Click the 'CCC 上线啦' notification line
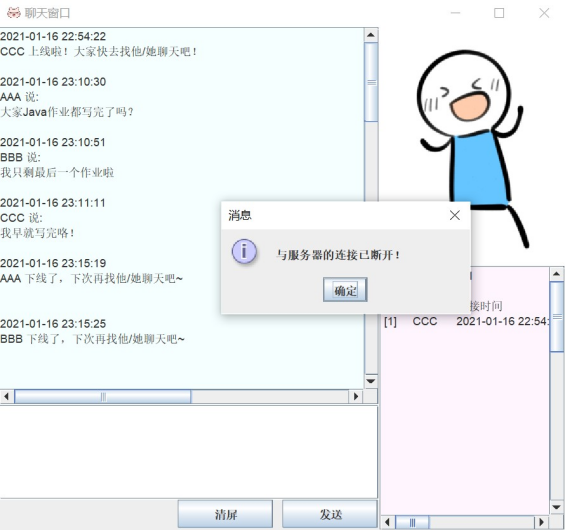The height and width of the screenshot is (530, 565). coord(99,52)
